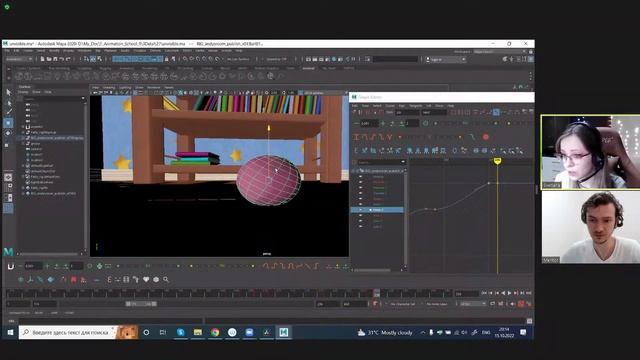This screenshot has height=360, width=640.
Task: Open the Show menu in the Outliner
Action: (36, 92)
